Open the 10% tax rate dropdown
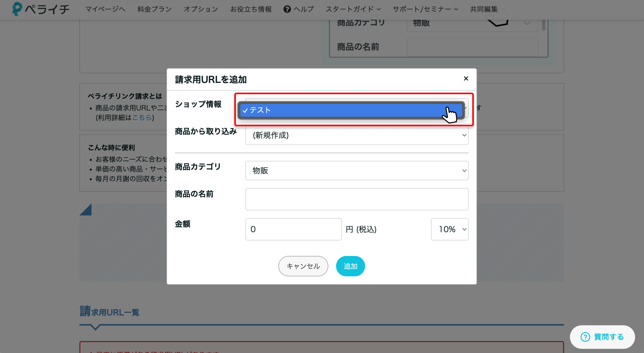Viewport: 644px width, 353px height. click(x=450, y=229)
